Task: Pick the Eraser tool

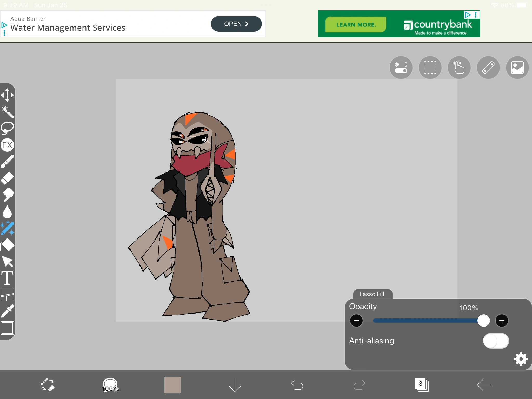Action: coord(7,178)
